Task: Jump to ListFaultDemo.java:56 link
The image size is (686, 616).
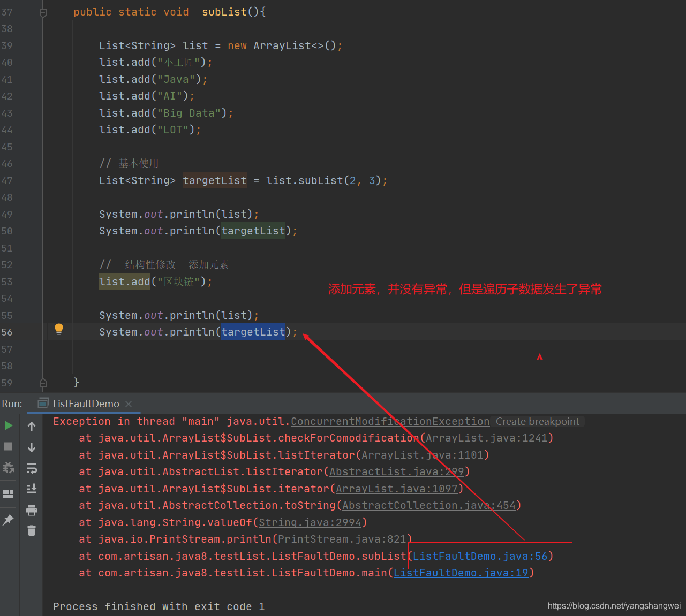Action: click(480, 556)
